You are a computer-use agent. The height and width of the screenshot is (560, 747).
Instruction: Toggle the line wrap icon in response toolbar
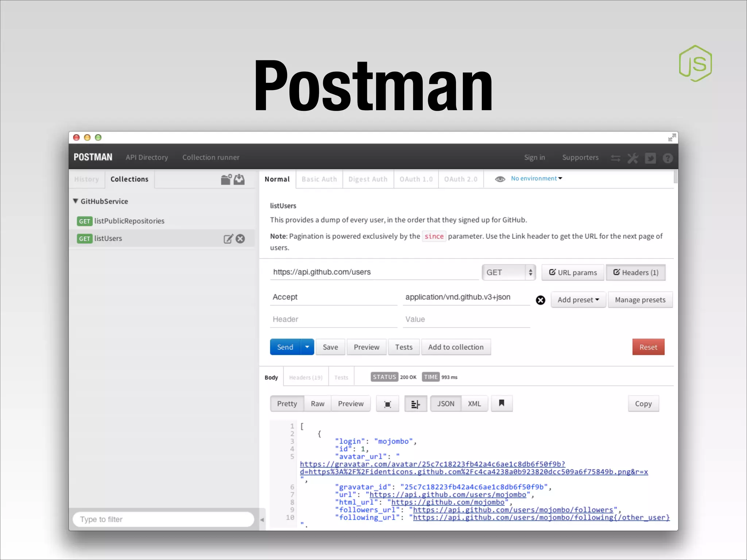tap(416, 404)
